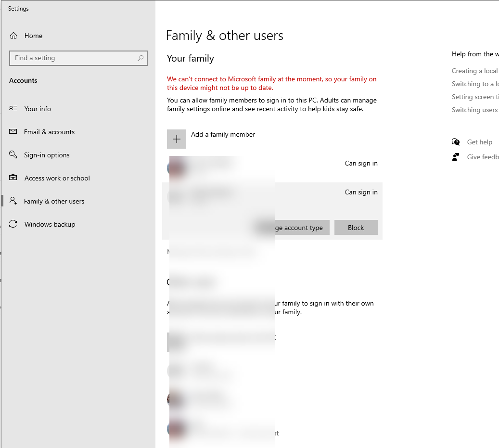Image resolution: width=499 pixels, height=448 pixels.
Task: Open the Switching users help link
Action: point(474,110)
